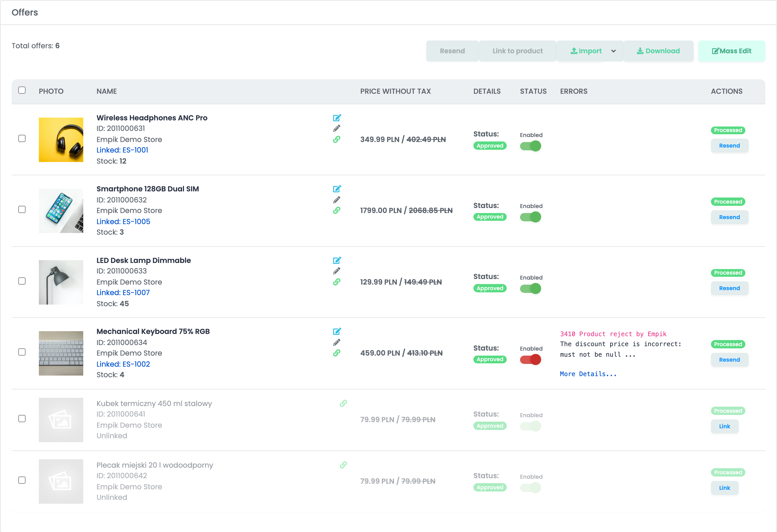Open edit icon for Mechanical Keyboard 75% RGB

click(337, 331)
